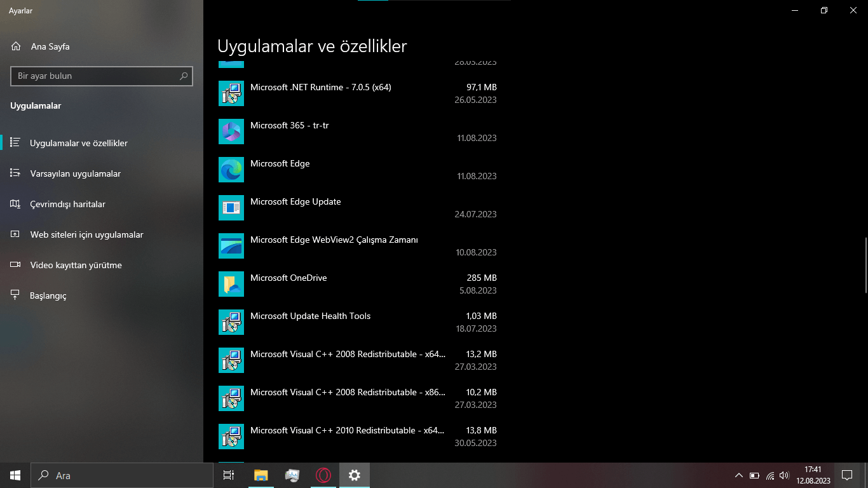Click the 97,1 MB size value
The height and width of the screenshot is (488, 868).
coord(482,87)
